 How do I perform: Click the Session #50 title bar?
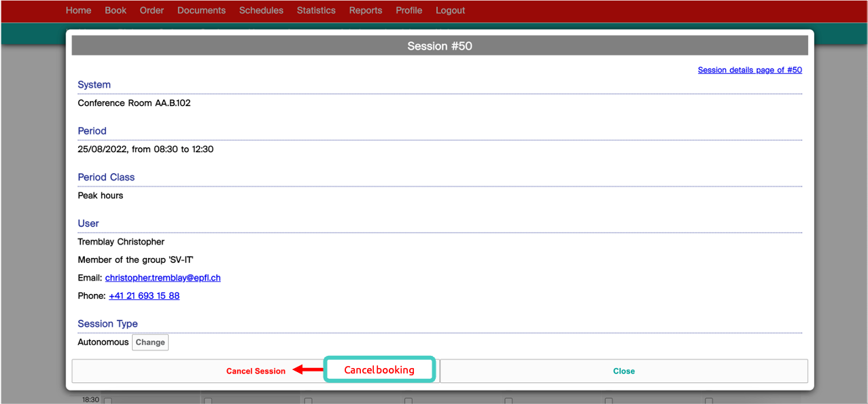(439, 46)
